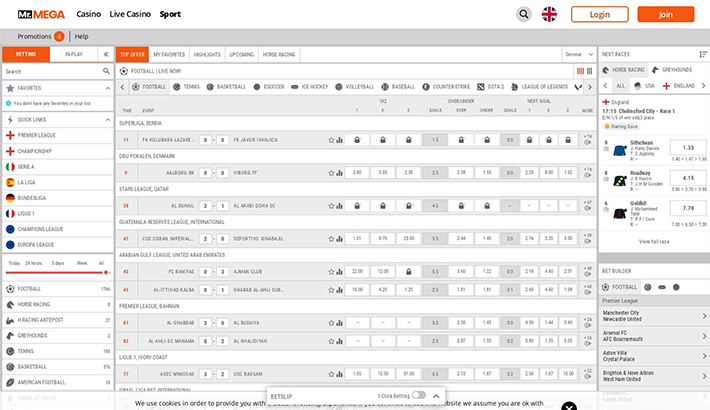Select ice hockey icon in Bet Builder
Screen dimensions: 710x410
(x=662, y=287)
